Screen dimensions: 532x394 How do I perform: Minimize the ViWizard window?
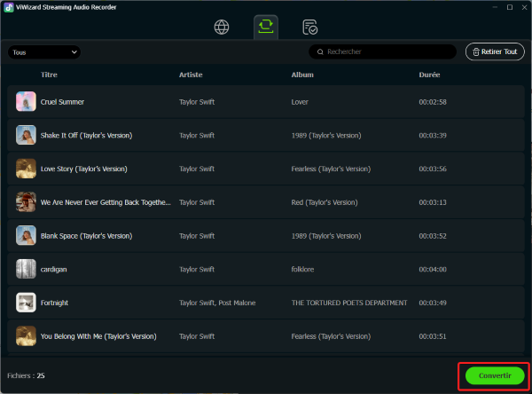[495, 7]
